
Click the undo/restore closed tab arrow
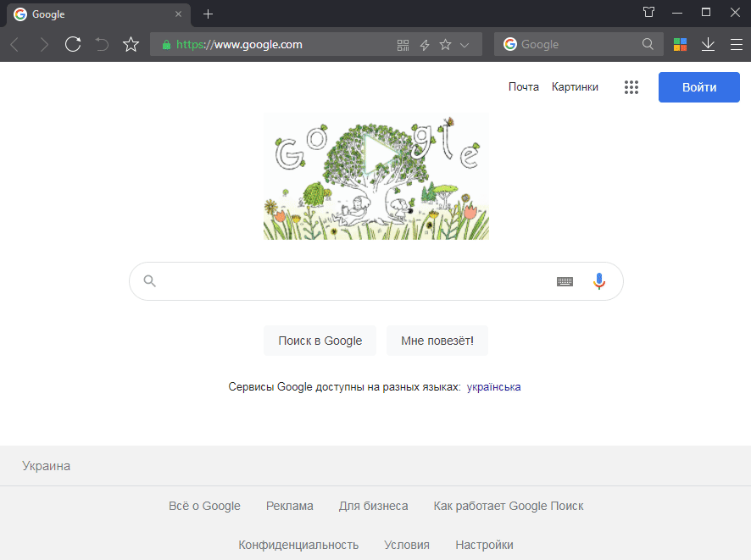pos(102,45)
